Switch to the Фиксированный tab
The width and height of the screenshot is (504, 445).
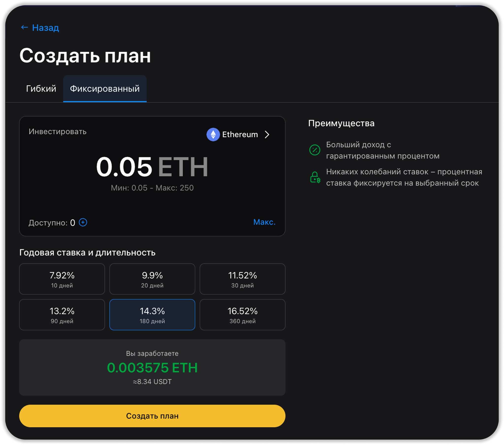(105, 89)
